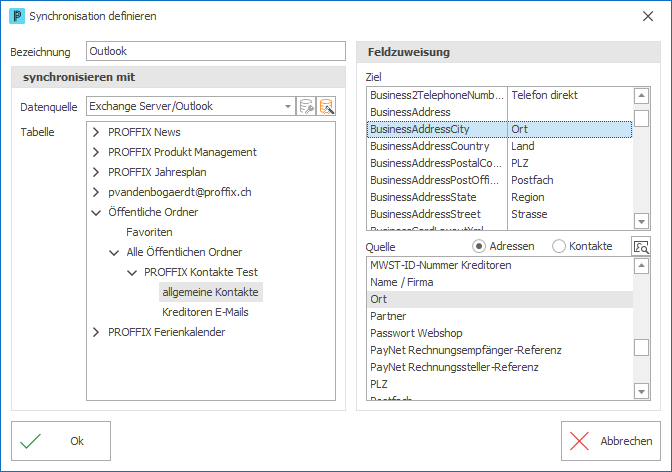
Task: Expand the PROFFIX Ferienkalender node
Action: (96, 332)
